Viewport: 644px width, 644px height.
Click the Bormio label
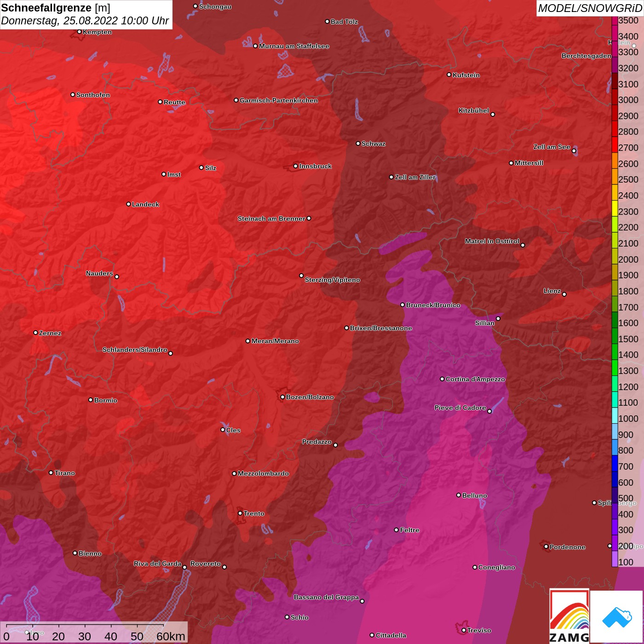click(106, 400)
